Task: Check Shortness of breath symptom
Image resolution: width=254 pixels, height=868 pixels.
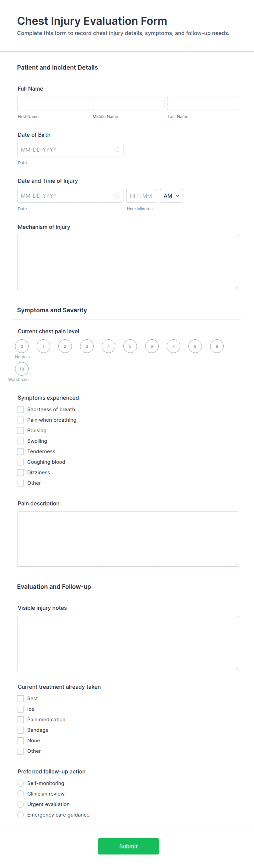Action: click(x=20, y=409)
